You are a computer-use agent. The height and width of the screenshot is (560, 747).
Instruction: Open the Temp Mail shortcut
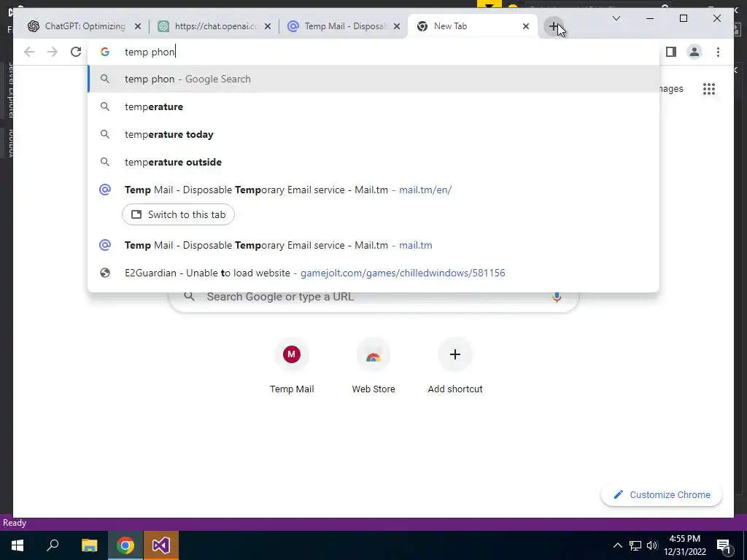coord(292,367)
